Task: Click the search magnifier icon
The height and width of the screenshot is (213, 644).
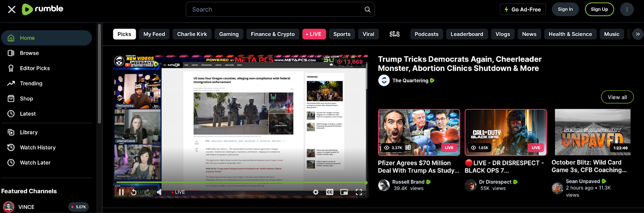Action: 367,9
